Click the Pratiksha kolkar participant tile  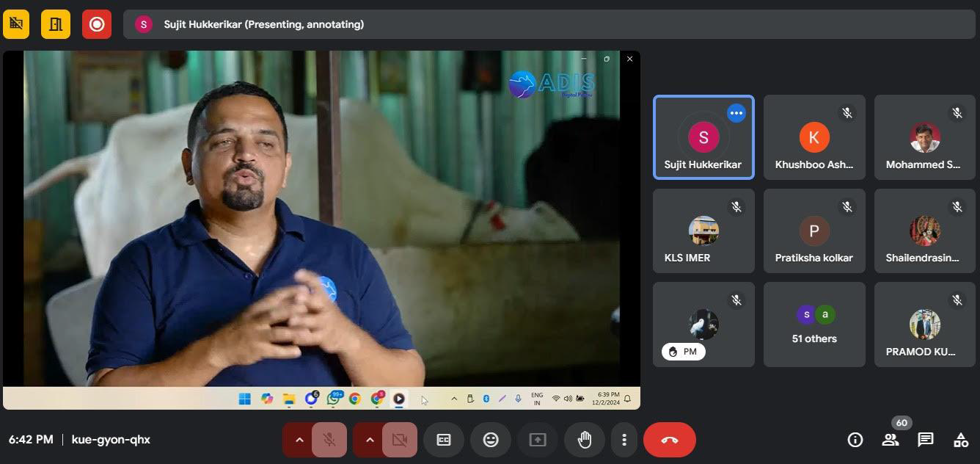(x=814, y=231)
